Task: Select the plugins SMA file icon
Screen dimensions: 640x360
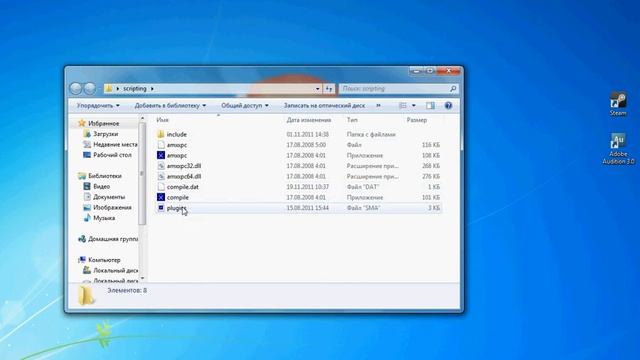Action: 161,208
